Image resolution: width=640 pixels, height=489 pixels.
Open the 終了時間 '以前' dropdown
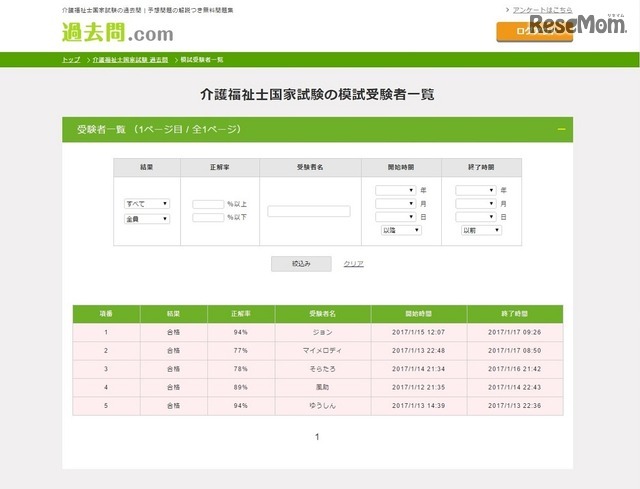(x=481, y=230)
